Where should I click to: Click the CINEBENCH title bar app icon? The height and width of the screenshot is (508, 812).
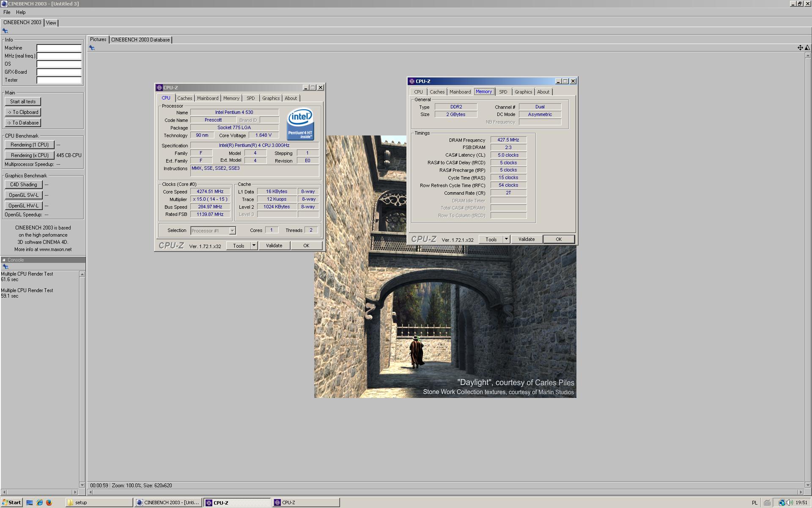pos(4,3)
